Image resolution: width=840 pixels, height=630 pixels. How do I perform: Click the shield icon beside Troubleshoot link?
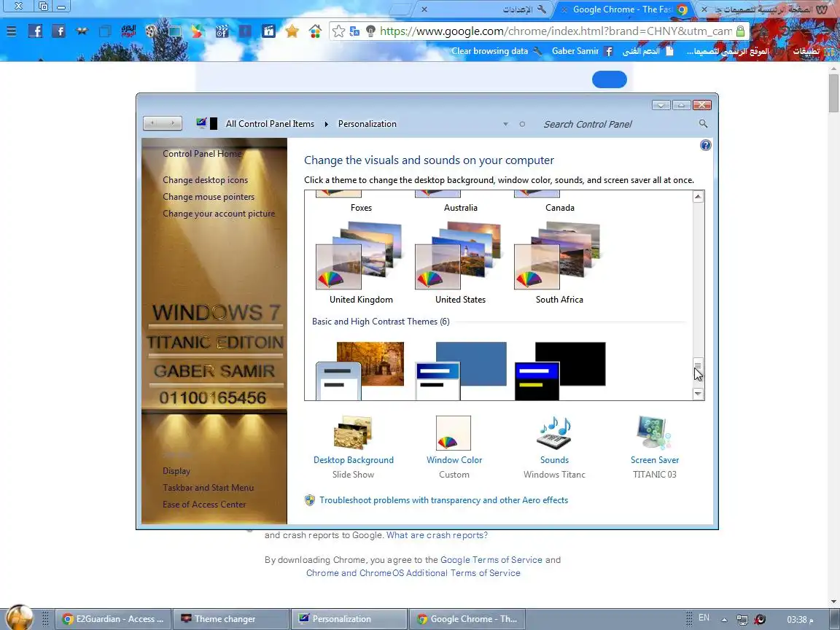point(310,500)
